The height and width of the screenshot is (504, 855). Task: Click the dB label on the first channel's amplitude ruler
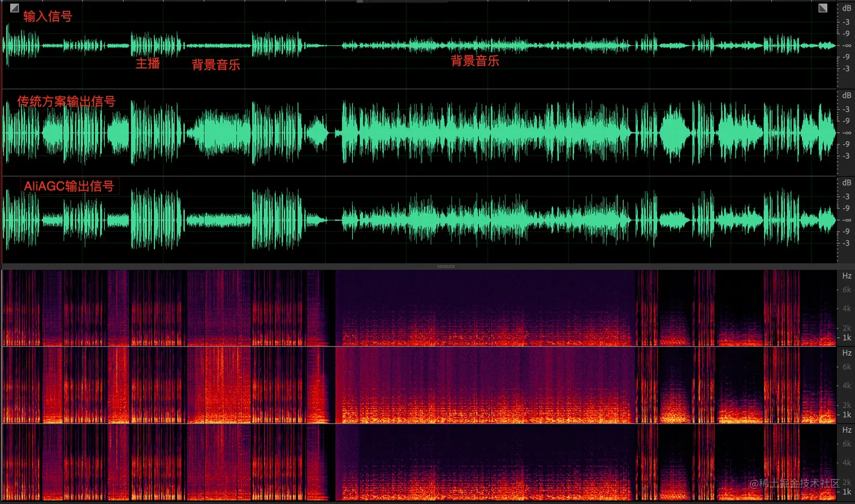pos(847,8)
